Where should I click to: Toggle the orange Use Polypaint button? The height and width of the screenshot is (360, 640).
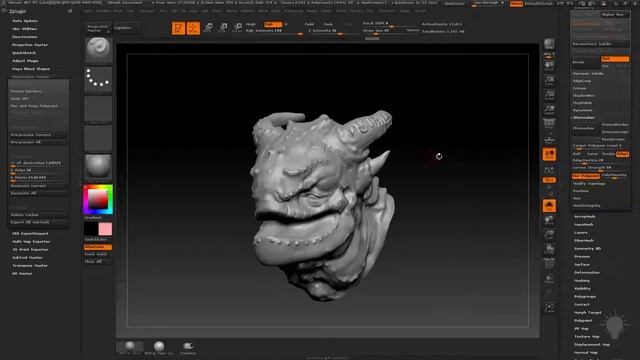586,176
